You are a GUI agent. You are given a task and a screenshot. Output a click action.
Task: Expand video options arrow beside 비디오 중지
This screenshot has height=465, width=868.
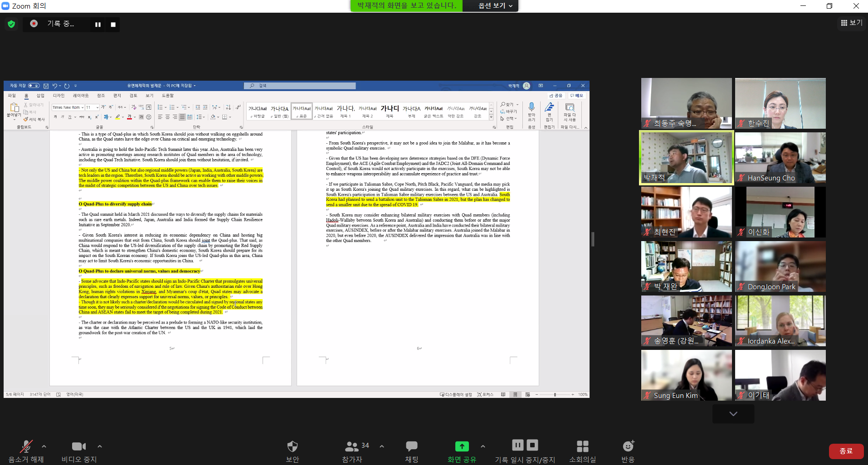100,446
